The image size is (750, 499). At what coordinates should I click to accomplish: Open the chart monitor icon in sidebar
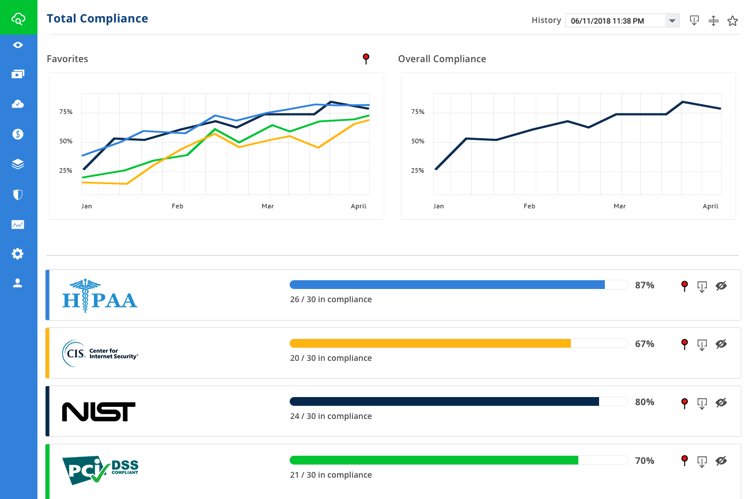pyautogui.click(x=18, y=224)
